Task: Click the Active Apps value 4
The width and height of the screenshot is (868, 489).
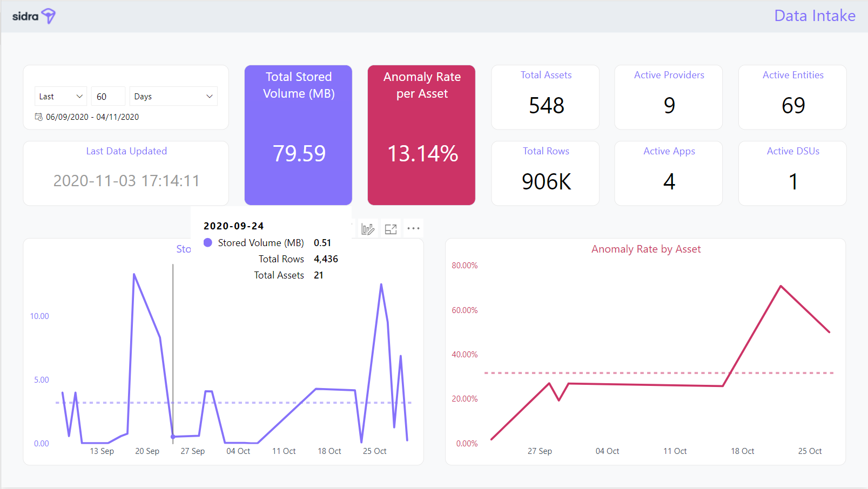Action: [669, 182]
